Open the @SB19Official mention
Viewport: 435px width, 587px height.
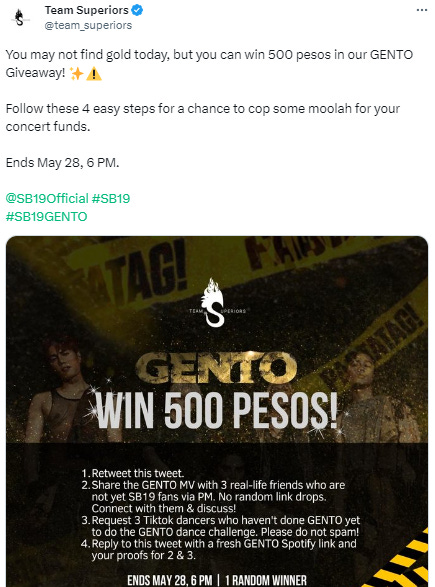point(47,198)
